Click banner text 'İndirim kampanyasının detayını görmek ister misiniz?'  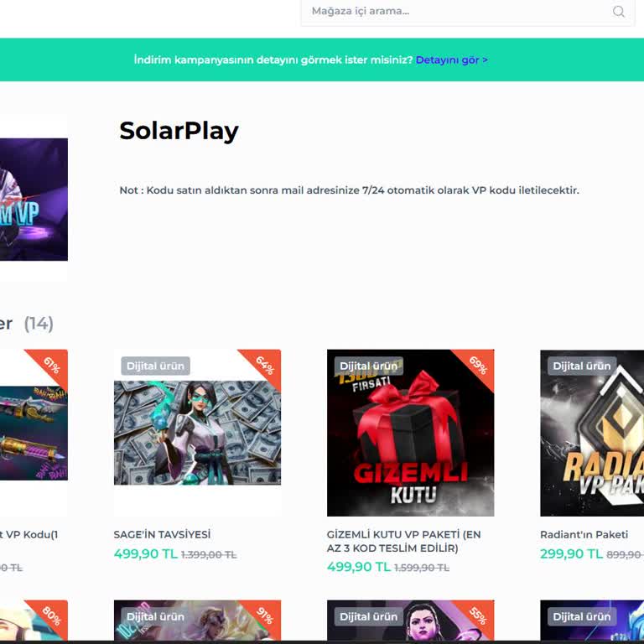click(273, 60)
